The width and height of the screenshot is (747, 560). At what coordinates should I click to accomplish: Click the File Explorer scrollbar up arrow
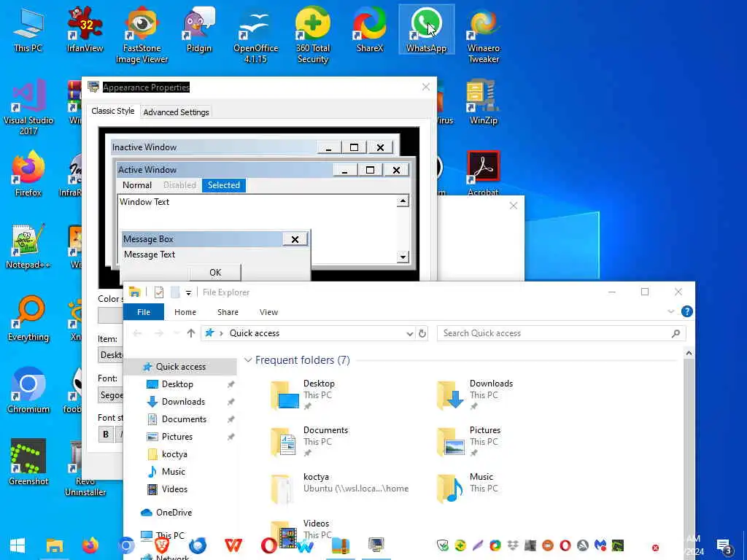point(689,354)
